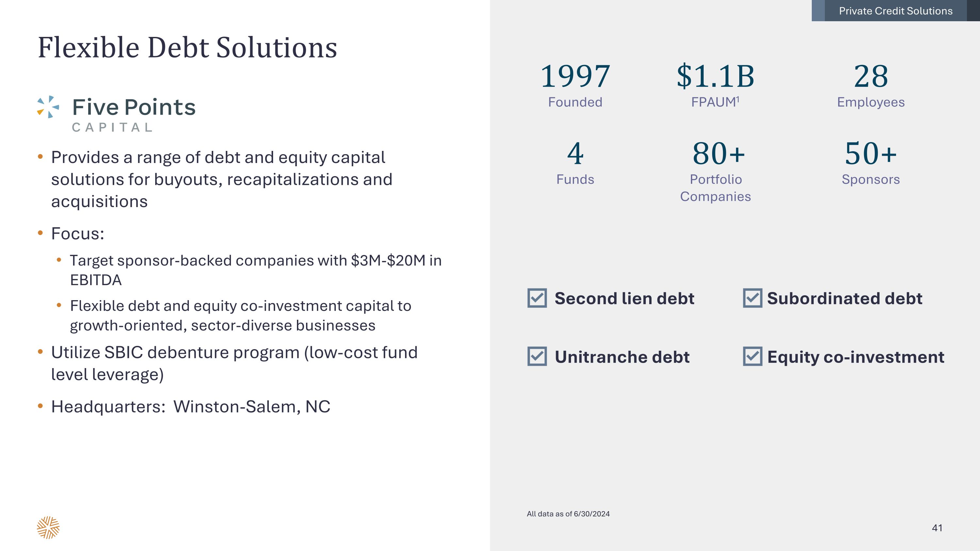This screenshot has height=551, width=980.
Task: Toggle the Equity co-investment checkbox
Action: (x=752, y=356)
